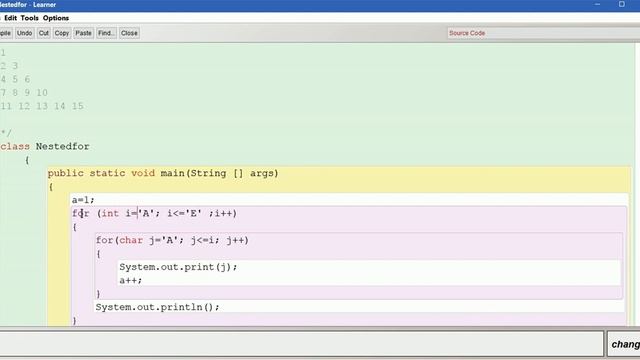Open the Edit menu
640x360 pixels.
(11, 18)
